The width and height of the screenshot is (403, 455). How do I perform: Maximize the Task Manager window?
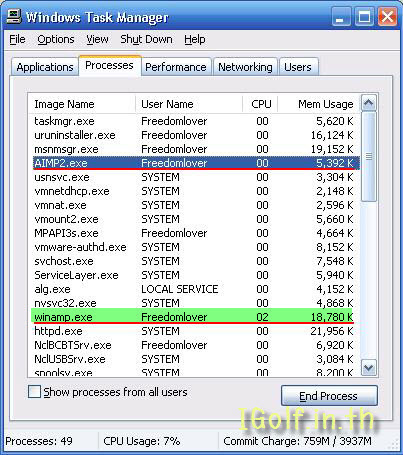point(364,16)
